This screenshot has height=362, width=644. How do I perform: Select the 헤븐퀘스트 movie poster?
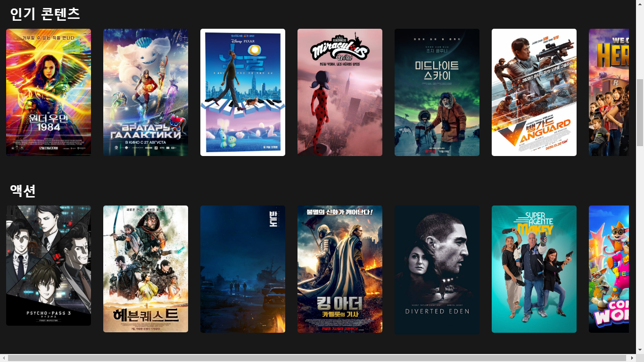click(146, 269)
